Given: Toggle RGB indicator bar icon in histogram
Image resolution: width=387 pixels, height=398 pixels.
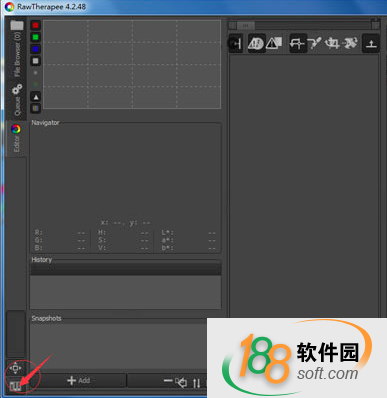Looking at the screenshot, I should click(x=35, y=108).
